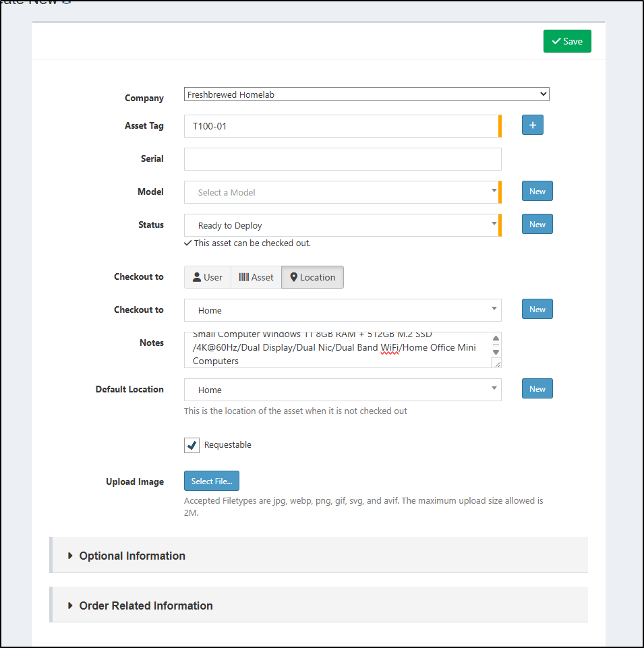Screen dimensions: 644x648
Task: Click the green Save button
Action: click(567, 41)
